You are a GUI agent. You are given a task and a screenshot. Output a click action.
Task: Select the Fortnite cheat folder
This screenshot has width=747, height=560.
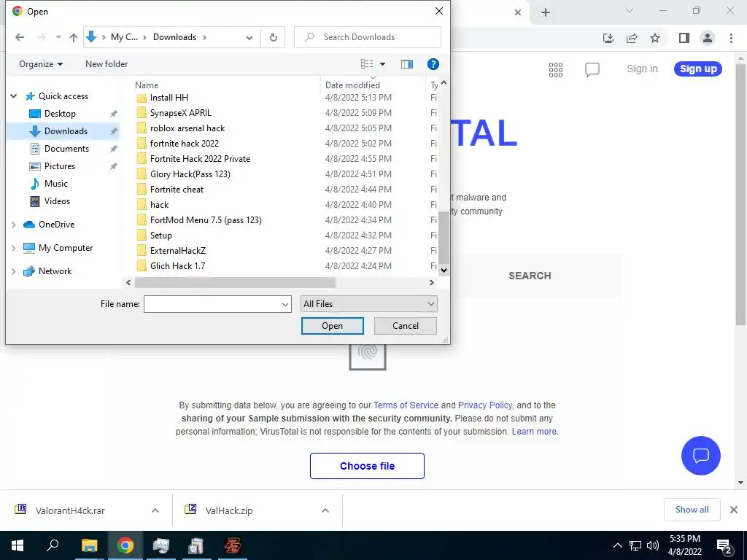pyautogui.click(x=177, y=189)
